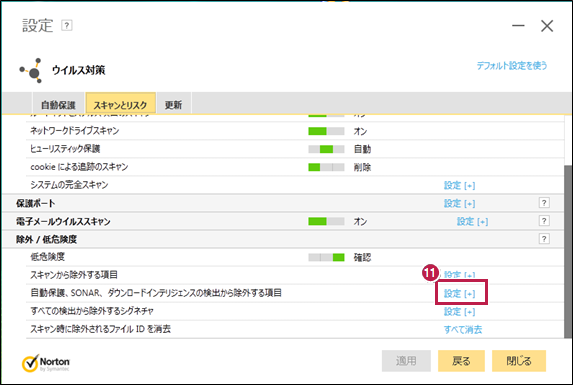Toggle ネットワークドライブスキャン switch

326,131
